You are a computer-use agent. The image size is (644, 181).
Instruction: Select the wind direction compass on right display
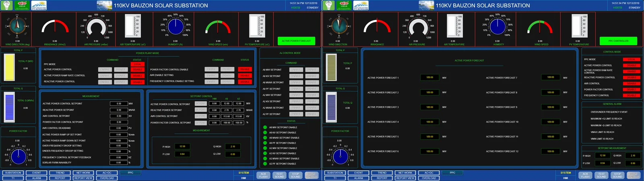(x=339, y=26)
